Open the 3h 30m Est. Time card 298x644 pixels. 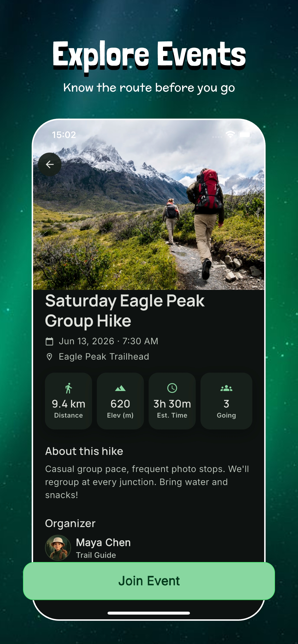click(x=172, y=401)
